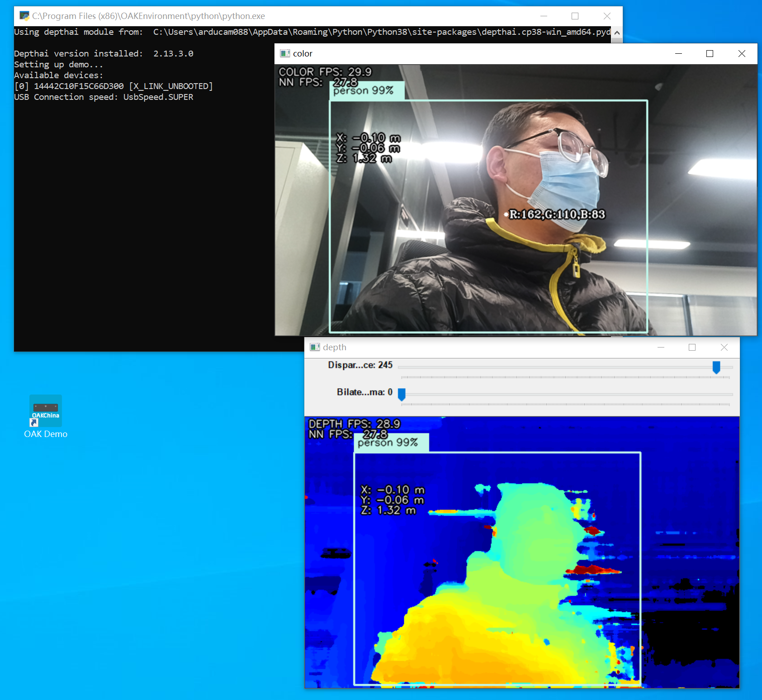Click 'Depthai version installed: 2.13.3.0' line
This screenshot has height=700, width=762.
pyautogui.click(x=104, y=54)
